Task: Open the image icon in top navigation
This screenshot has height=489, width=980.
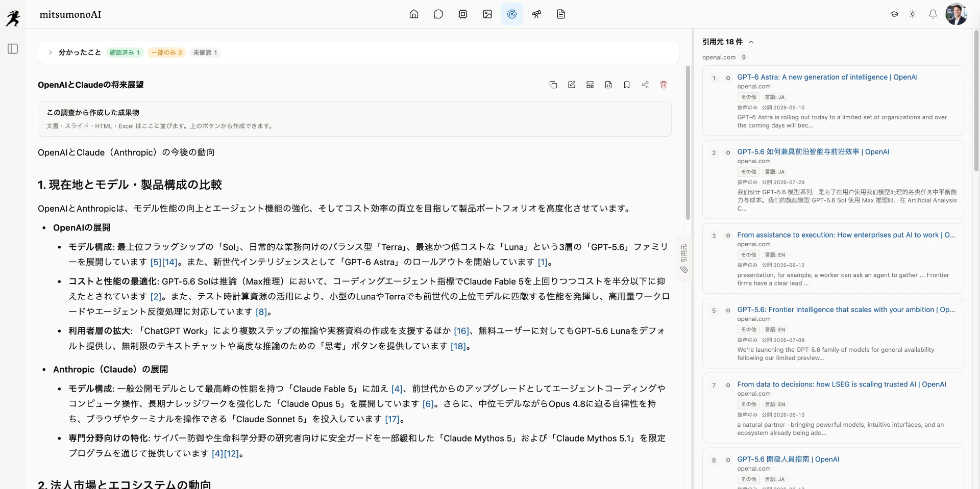Action: (x=487, y=14)
